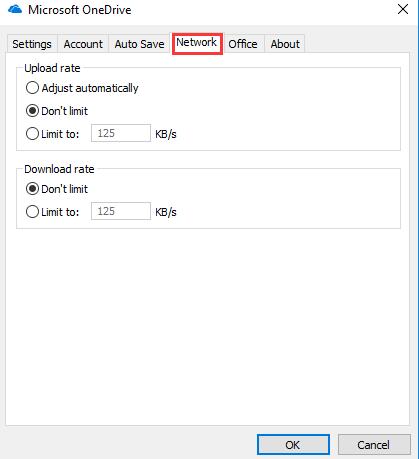
Task: Click the Download rate group heading
Action: click(59, 169)
